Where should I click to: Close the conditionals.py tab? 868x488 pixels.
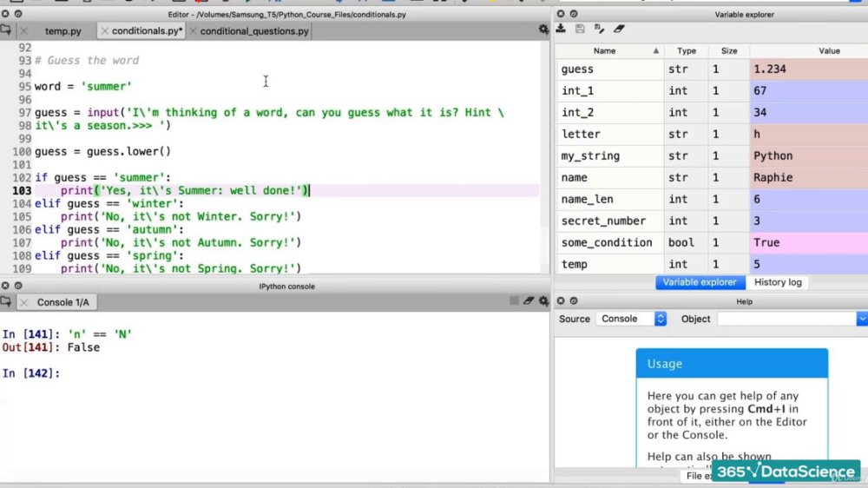click(105, 31)
